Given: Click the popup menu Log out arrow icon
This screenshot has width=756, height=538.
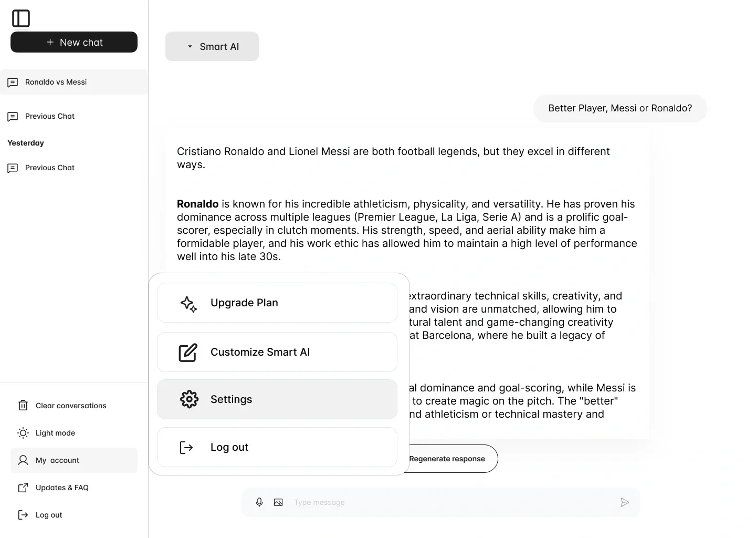Looking at the screenshot, I should 186,447.
